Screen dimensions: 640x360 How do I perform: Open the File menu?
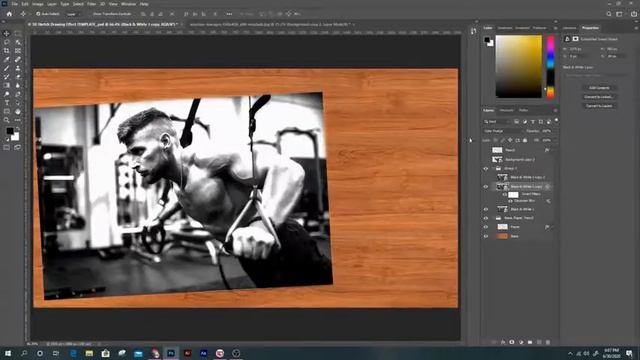tap(15, 4)
